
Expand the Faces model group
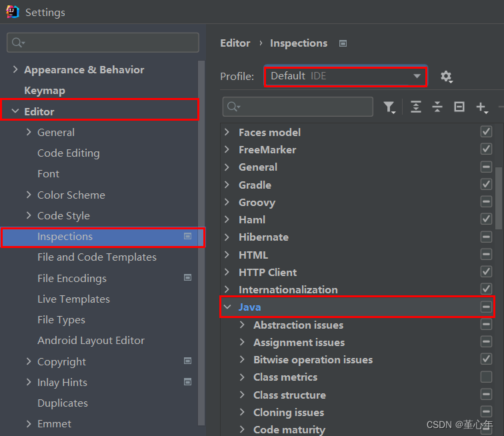point(227,132)
